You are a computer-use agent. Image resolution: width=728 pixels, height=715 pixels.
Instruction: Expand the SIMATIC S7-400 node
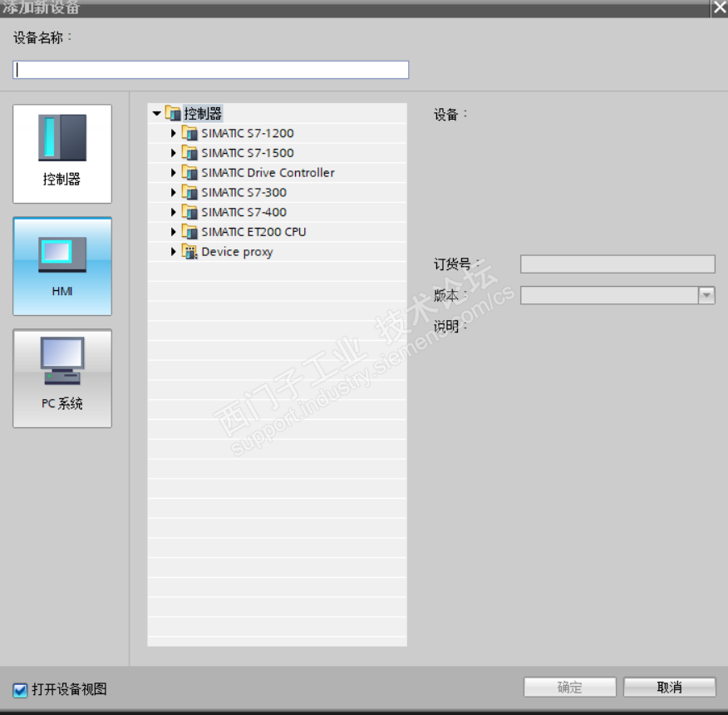(173, 212)
